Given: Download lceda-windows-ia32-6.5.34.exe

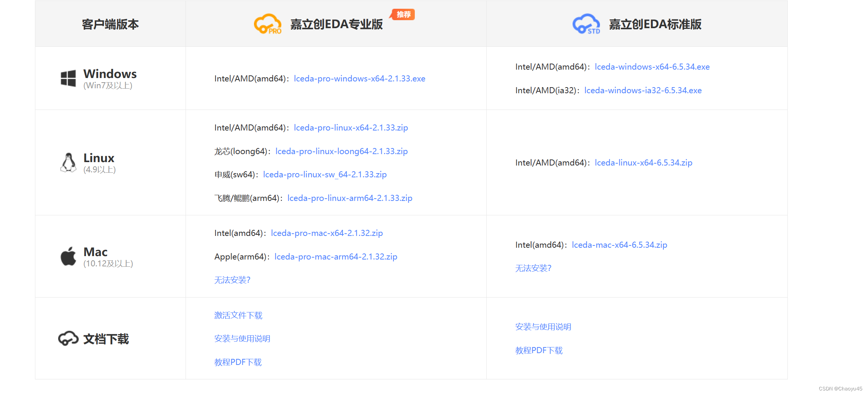Looking at the screenshot, I should point(643,90).
